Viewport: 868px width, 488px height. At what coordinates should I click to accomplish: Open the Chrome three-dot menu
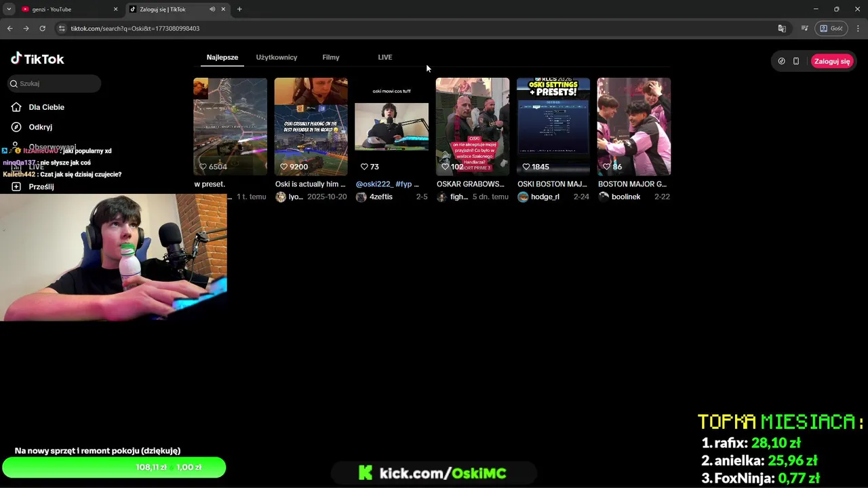click(x=858, y=28)
